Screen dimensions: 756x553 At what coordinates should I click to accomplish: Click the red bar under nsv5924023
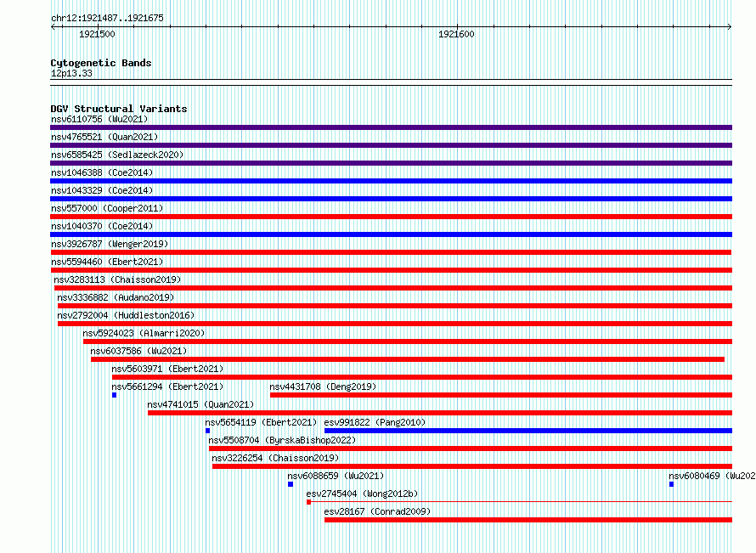tap(408, 341)
